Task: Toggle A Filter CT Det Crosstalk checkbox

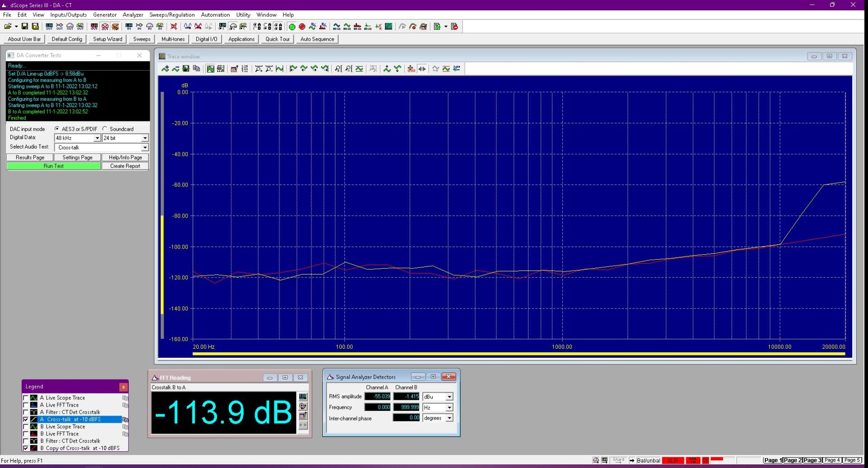Action: (26, 412)
